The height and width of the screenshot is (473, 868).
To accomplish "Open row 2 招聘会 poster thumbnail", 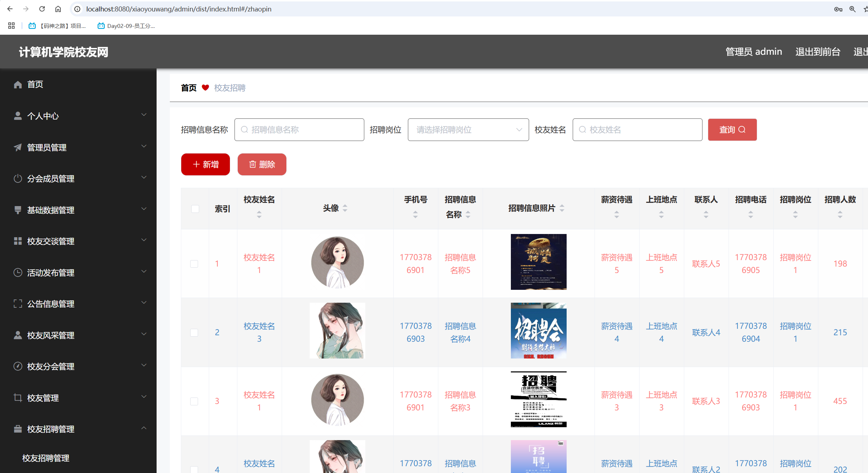I will 539,331.
